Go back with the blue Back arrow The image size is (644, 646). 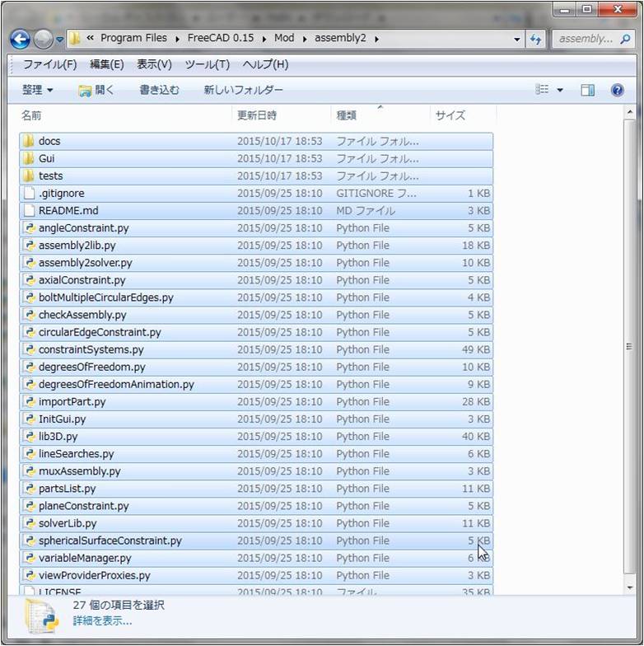point(20,40)
